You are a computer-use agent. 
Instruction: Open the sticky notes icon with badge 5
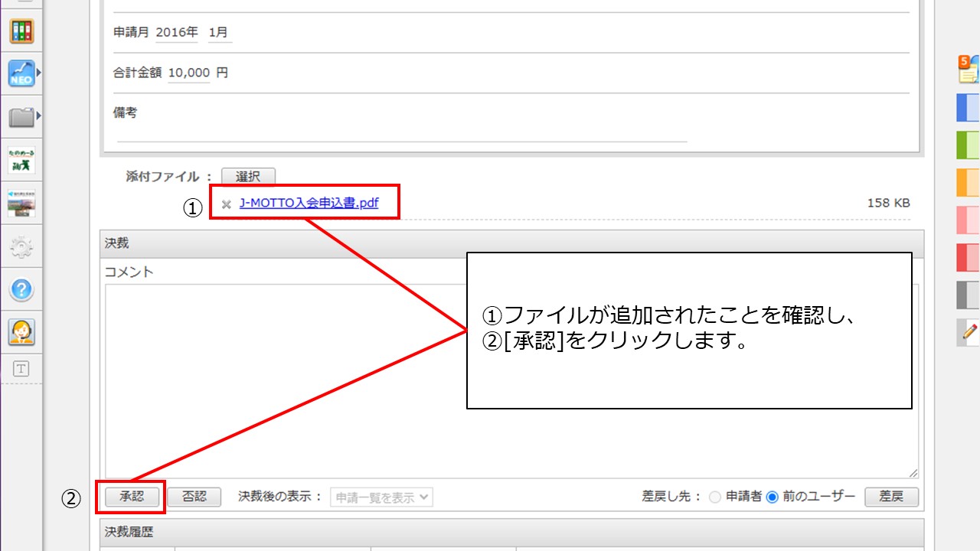[969, 70]
